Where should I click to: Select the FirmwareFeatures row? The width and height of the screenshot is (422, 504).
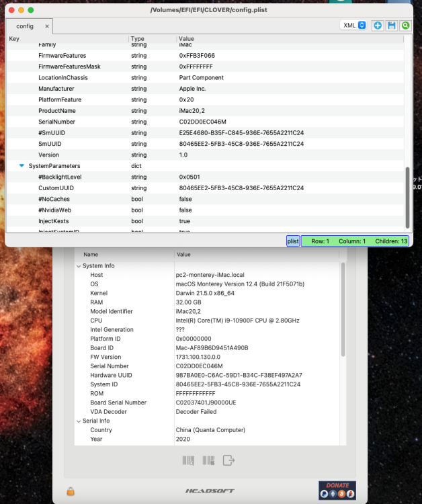pos(206,56)
